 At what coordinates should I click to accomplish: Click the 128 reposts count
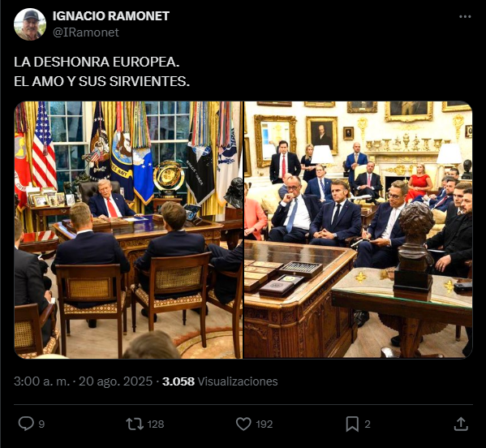[x=156, y=424]
